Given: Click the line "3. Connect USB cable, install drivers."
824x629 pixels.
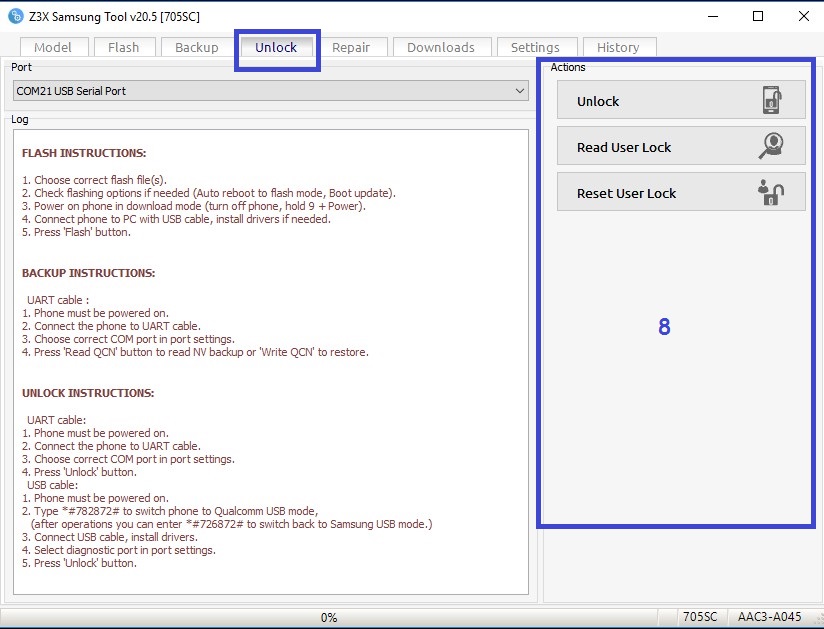Looking at the screenshot, I should click(110, 537).
